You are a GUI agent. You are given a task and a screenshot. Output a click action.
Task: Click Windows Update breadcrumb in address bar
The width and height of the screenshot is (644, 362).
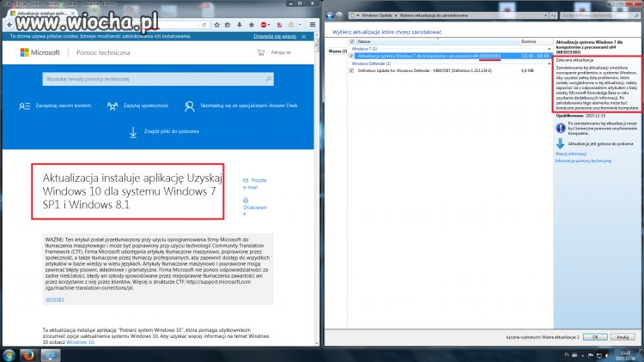point(377,15)
